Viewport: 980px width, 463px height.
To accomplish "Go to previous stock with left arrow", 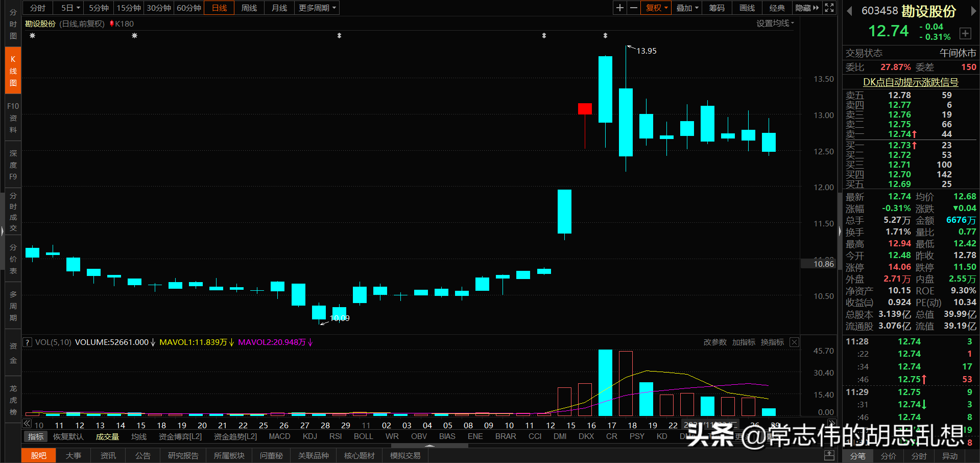I will [x=849, y=11].
